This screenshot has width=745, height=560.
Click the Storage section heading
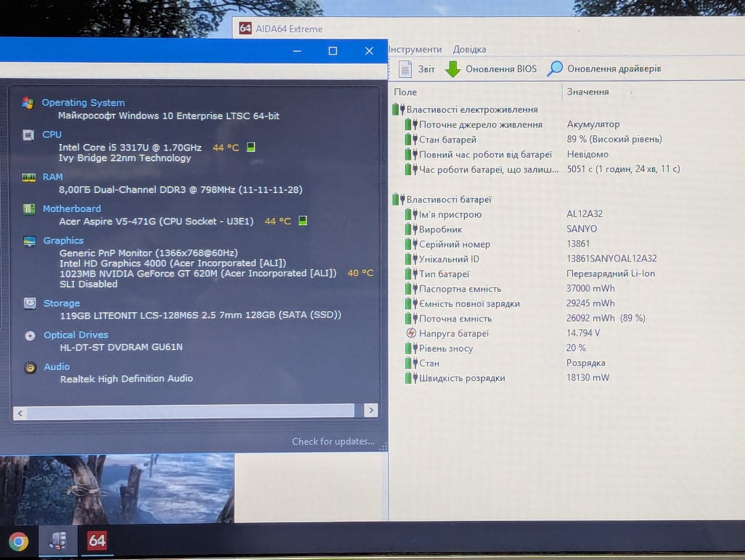coord(62,304)
